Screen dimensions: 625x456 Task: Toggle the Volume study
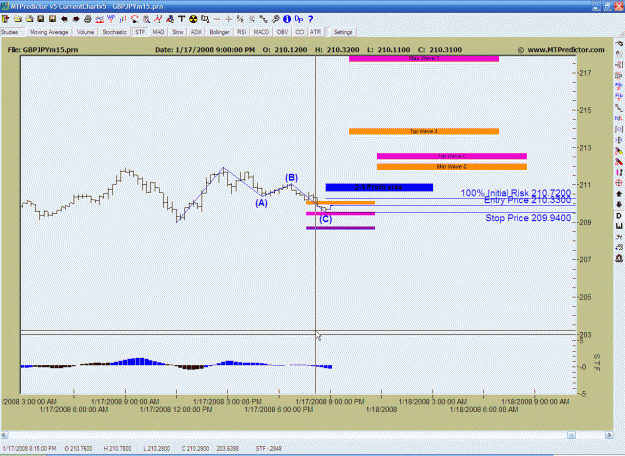pyautogui.click(x=85, y=32)
